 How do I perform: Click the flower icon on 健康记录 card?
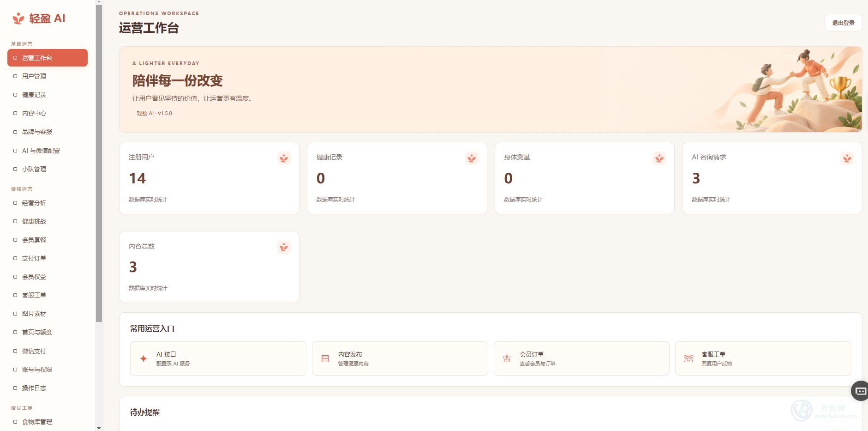[472, 158]
